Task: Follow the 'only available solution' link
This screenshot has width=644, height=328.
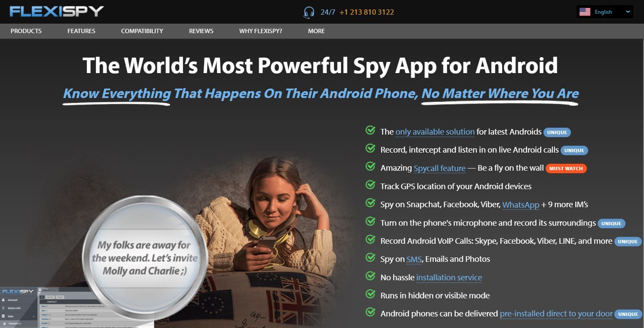Action: (x=435, y=132)
